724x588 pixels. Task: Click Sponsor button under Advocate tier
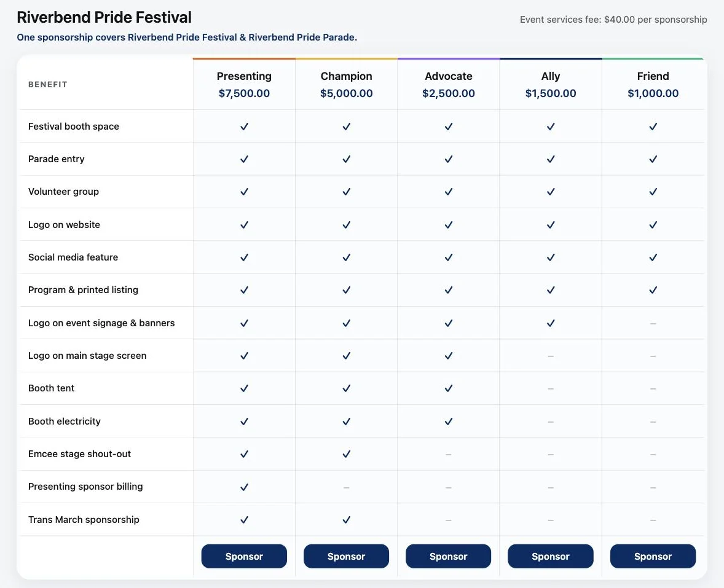click(x=448, y=556)
